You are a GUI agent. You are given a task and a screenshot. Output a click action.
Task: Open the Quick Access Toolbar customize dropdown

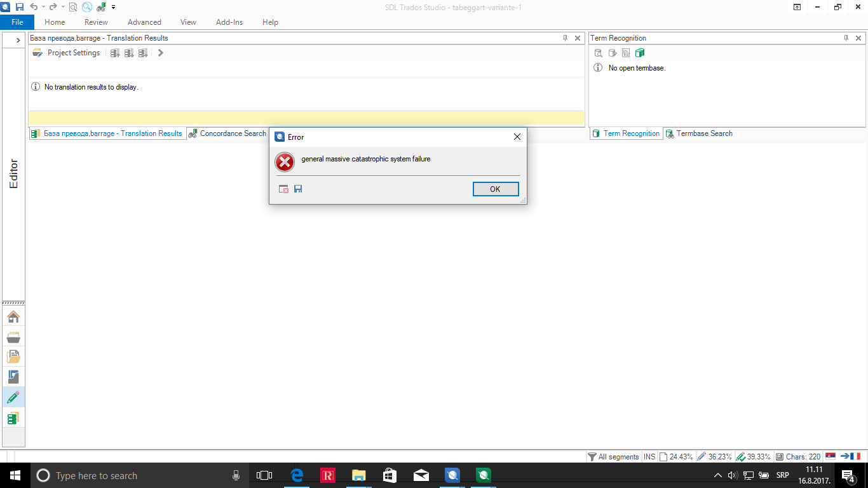click(114, 7)
